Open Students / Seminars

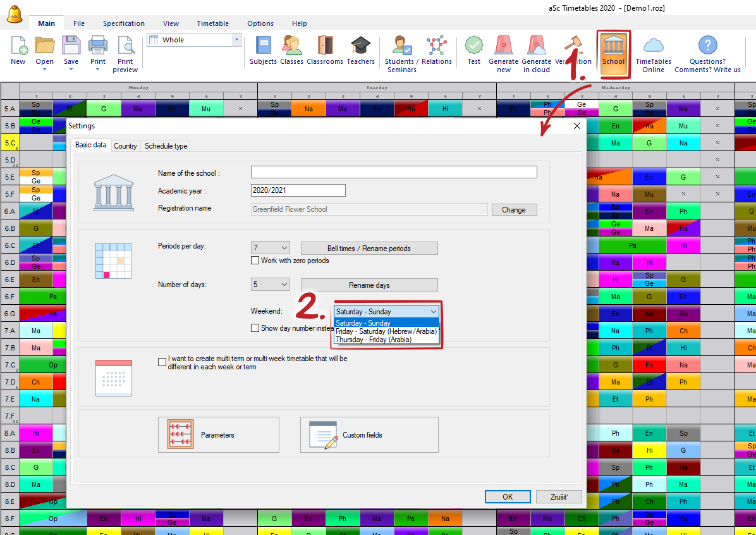tap(401, 54)
